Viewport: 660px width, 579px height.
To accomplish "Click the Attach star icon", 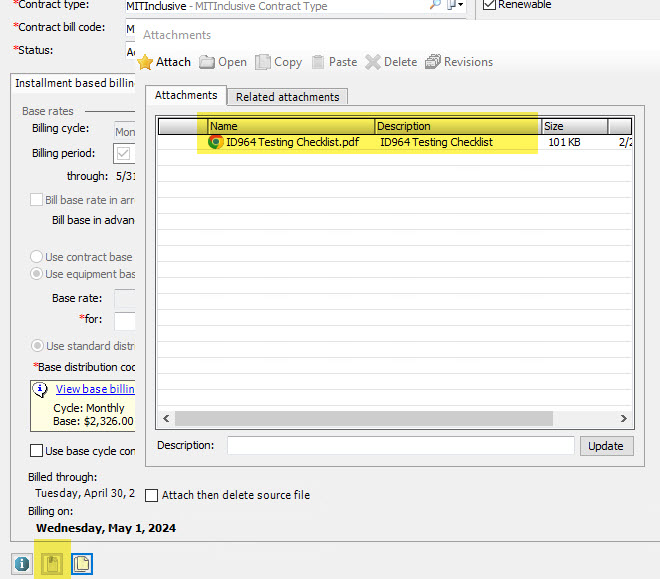I will [x=145, y=62].
